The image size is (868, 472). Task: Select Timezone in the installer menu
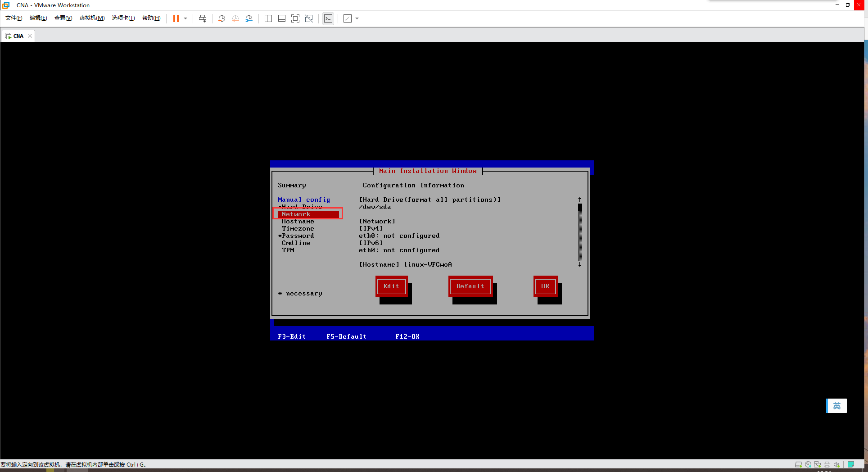298,229
